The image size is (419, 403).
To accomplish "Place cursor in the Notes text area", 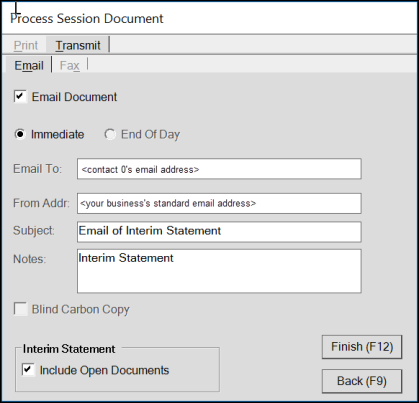I will coord(219,271).
